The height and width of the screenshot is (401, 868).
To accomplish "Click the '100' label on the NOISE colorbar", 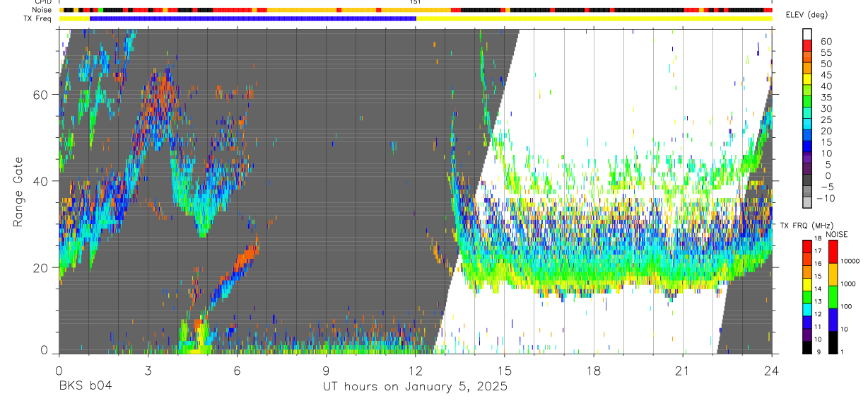I will (847, 306).
